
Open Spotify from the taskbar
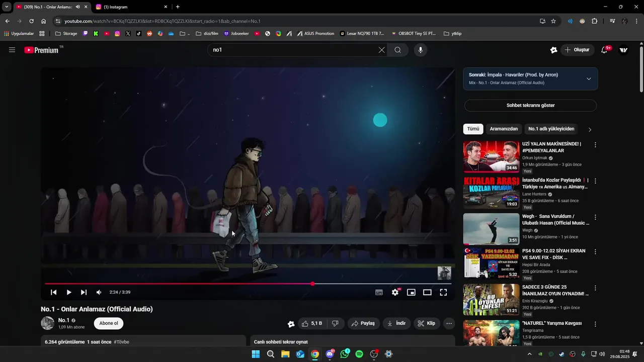point(359,354)
